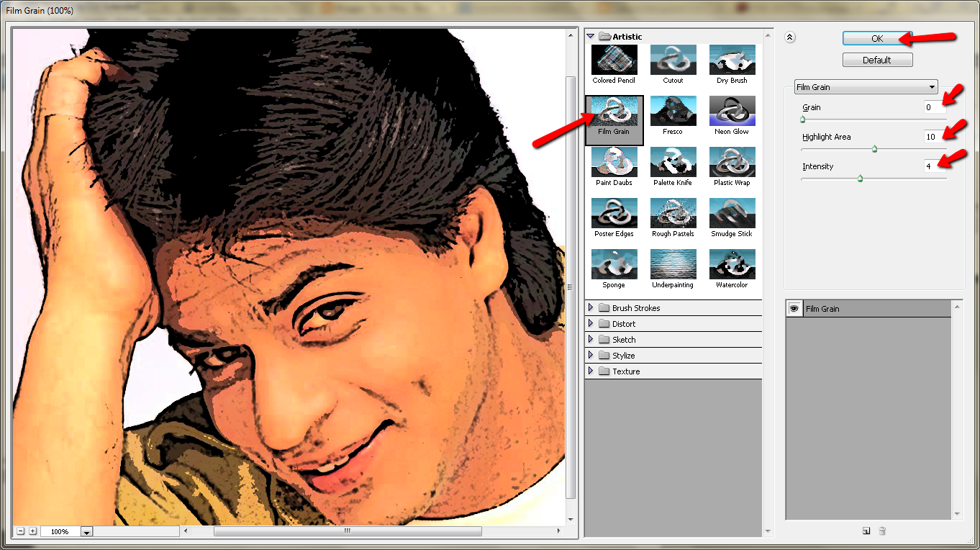
Task: Expand the Texture filter category
Action: [591, 371]
